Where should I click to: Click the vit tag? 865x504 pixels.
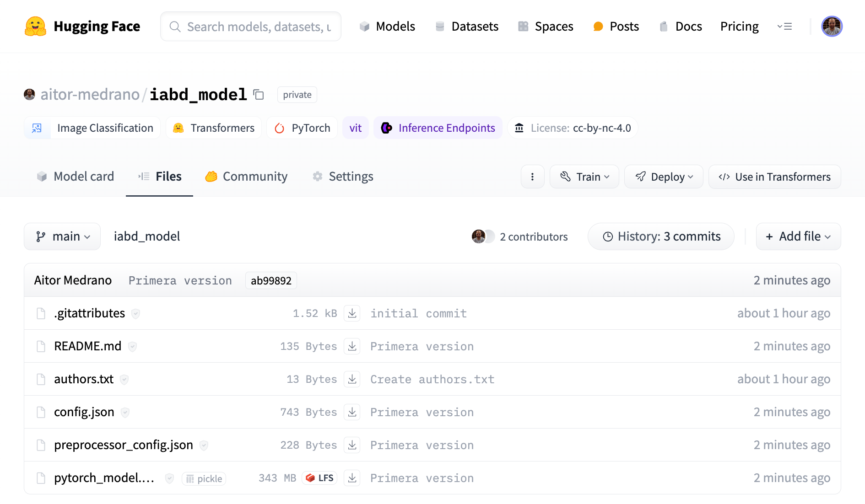click(x=356, y=128)
